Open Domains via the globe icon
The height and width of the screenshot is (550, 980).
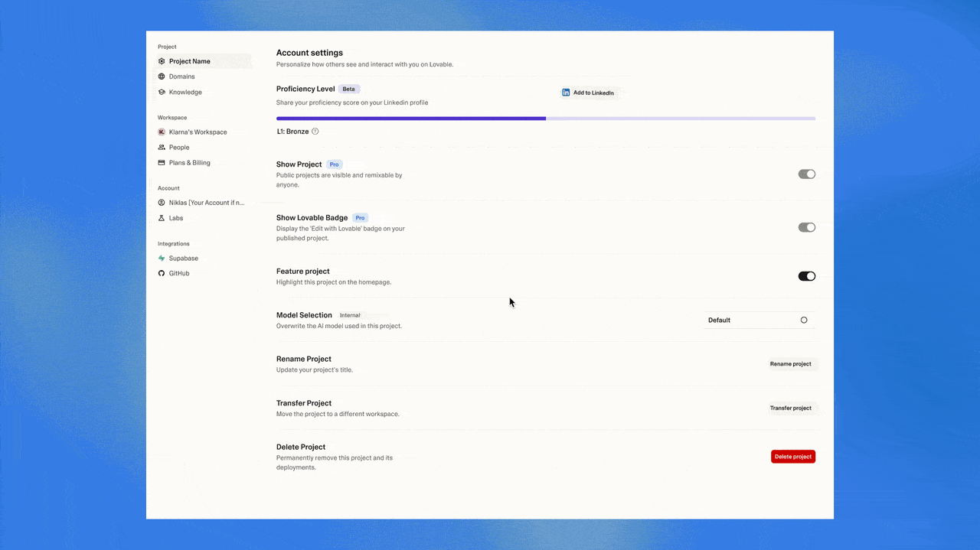coord(162,76)
